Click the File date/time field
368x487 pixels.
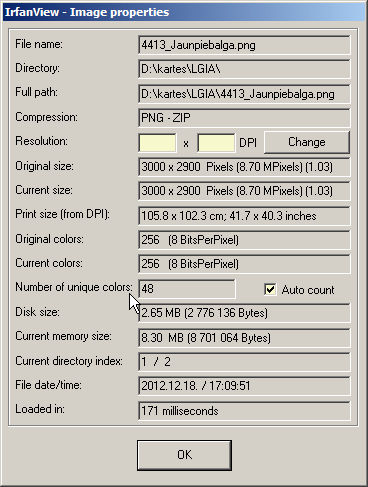(x=244, y=386)
